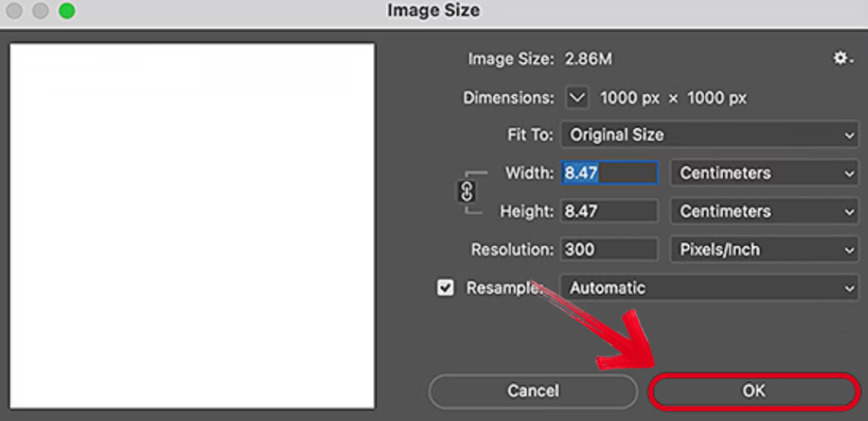The width and height of the screenshot is (868, 421).
Task: Click the gray close window button
Action: click(14, 11)
